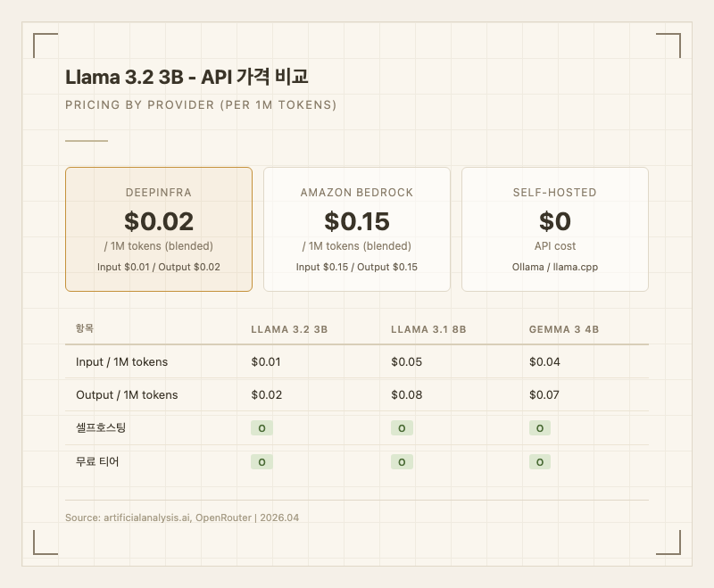The image size is (714, 588).
Task: Click the 무료 티어 O badge for Llama 3.2 3B
Action: (x=262, y=462)
